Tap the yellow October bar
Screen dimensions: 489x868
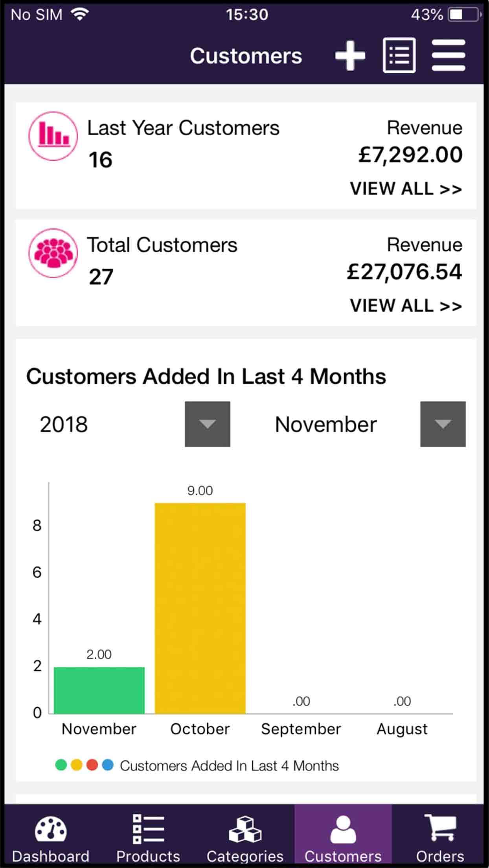[x=200, y=608]
